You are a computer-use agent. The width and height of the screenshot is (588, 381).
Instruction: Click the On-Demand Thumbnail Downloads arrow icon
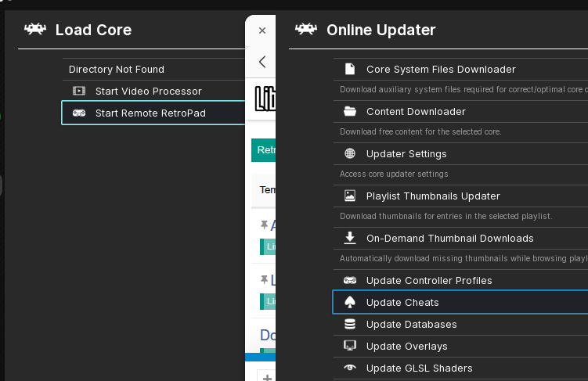tap(350, 239)
